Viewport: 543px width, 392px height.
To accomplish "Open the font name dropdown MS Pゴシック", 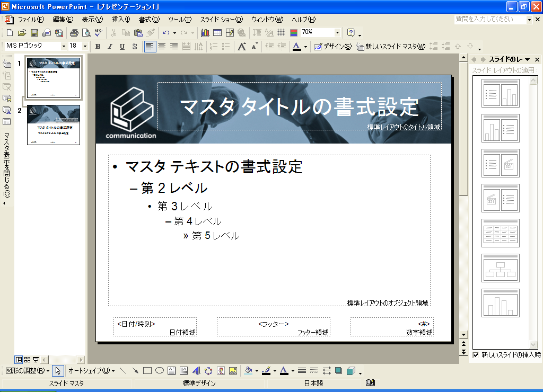I will click(x=64, y=47).
